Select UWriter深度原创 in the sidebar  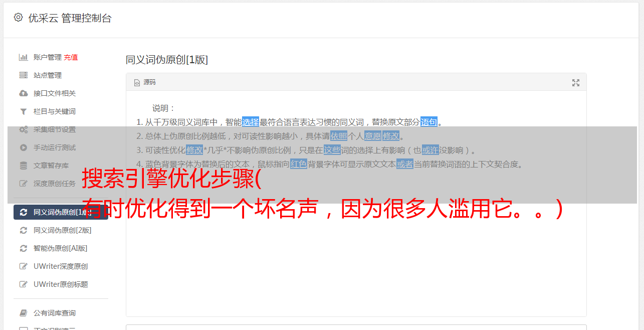61,266
